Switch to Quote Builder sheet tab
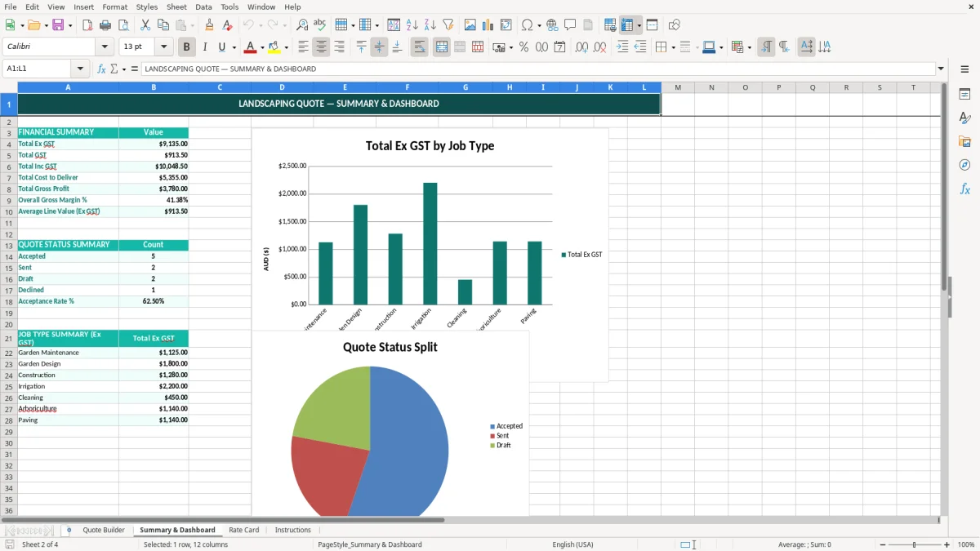This screenshot has height=551, width=980. coord(104,531)
